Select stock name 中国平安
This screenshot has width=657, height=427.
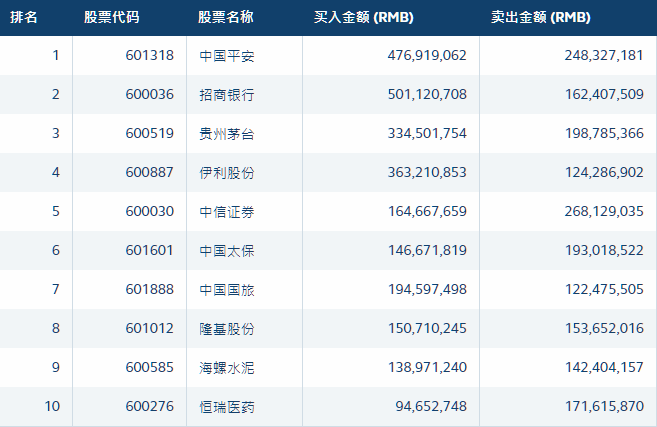tap(227, 56)
